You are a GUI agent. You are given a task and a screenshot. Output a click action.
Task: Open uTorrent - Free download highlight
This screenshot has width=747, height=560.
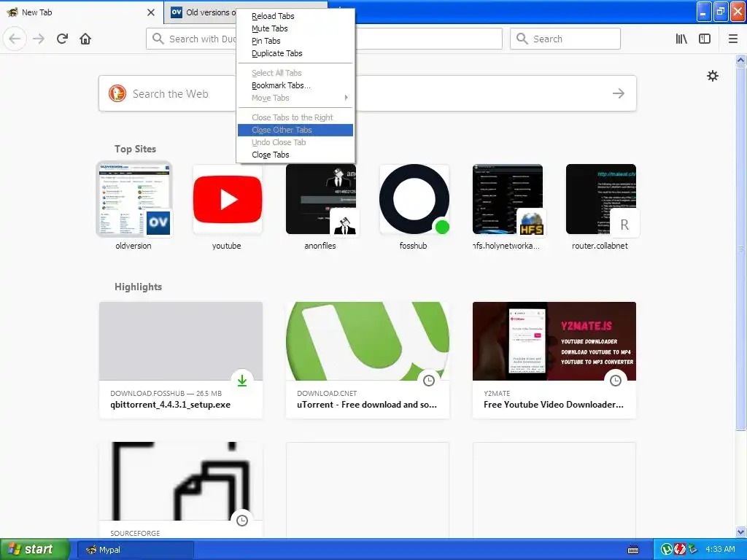coord(368,360)
